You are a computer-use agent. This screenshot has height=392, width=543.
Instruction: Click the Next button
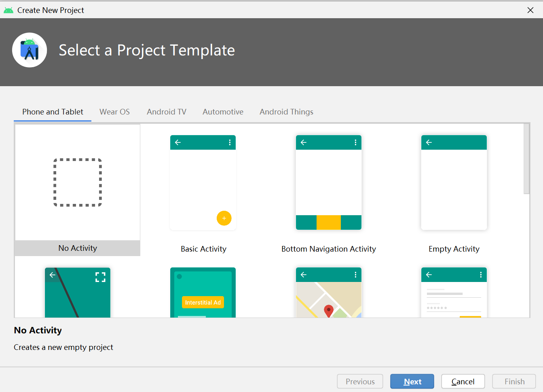tap(412, 381)
